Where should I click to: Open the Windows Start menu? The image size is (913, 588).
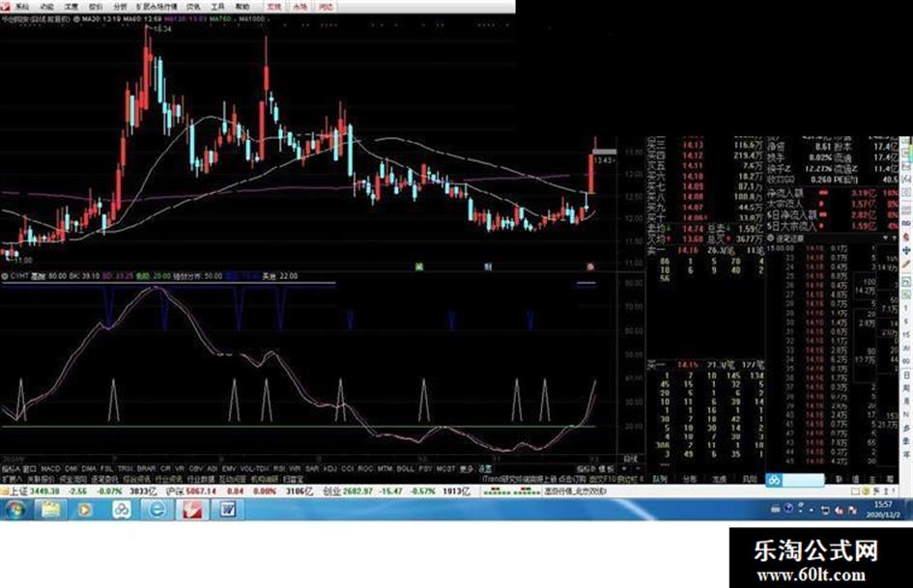click(14, 510)
